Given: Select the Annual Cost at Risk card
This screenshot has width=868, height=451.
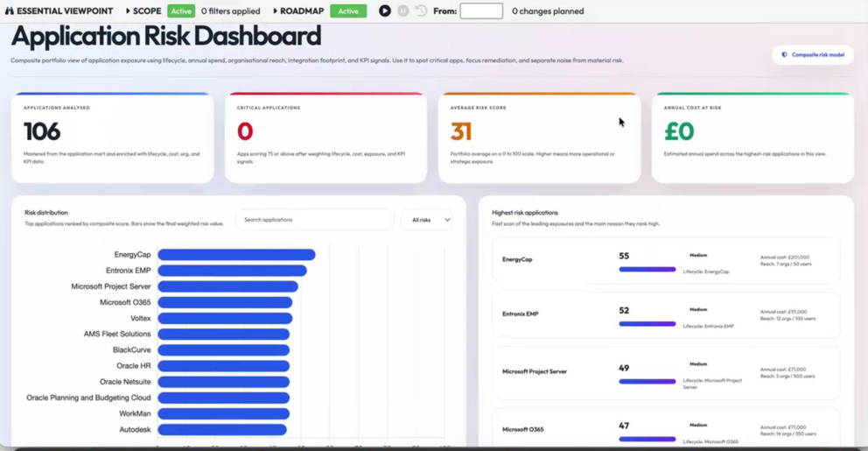Looking at the screenshot, I should point(752,137).
